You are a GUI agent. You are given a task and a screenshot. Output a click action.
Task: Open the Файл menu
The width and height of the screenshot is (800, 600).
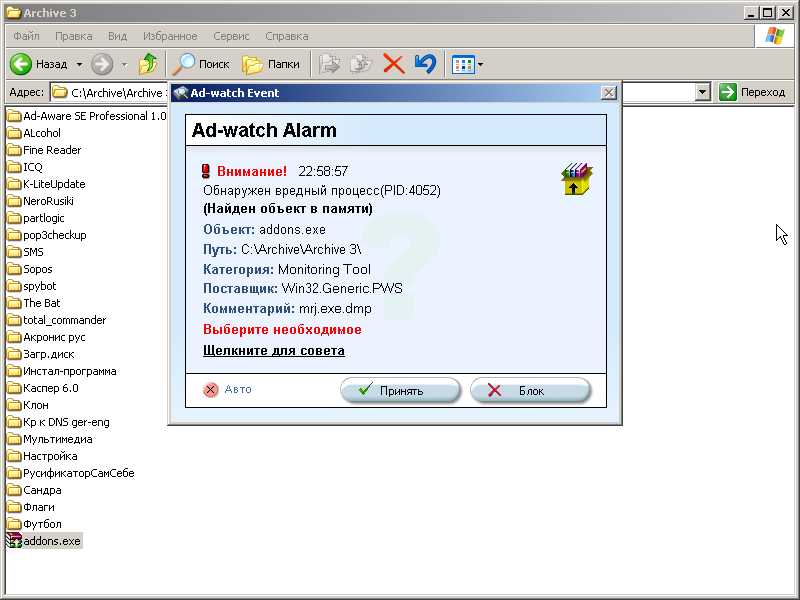pyautogui.click(x=27, y=36)
